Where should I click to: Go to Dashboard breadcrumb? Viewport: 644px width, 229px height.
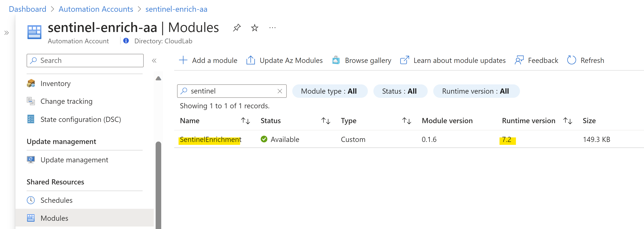[x=27, y=9]
